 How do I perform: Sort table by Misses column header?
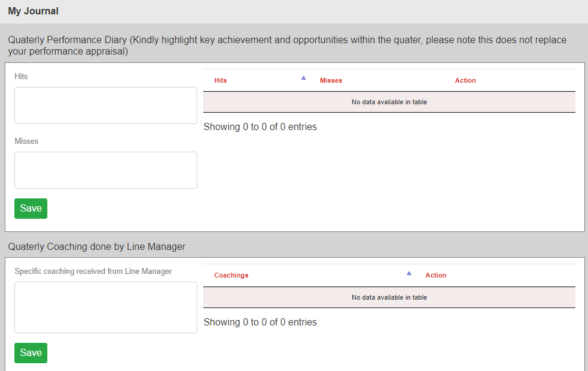pyautogui.click(x=331, y=80)
